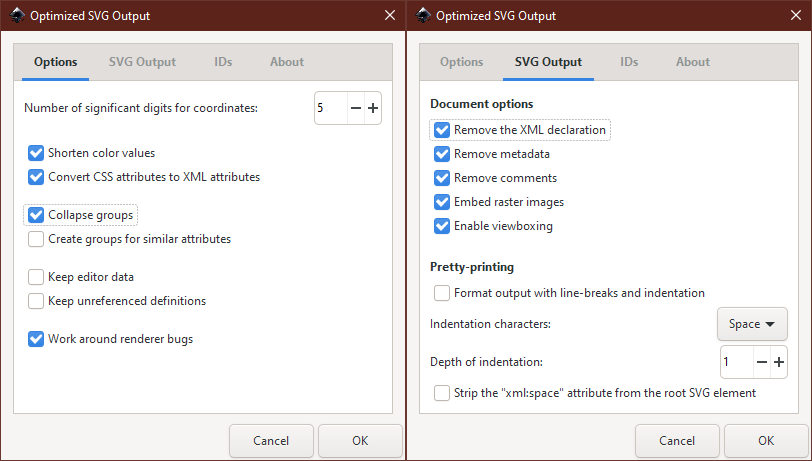This screenshot has width=812, height=461.
Task: Switch to IDs tab in left dialog
Action: click(223, 62)
